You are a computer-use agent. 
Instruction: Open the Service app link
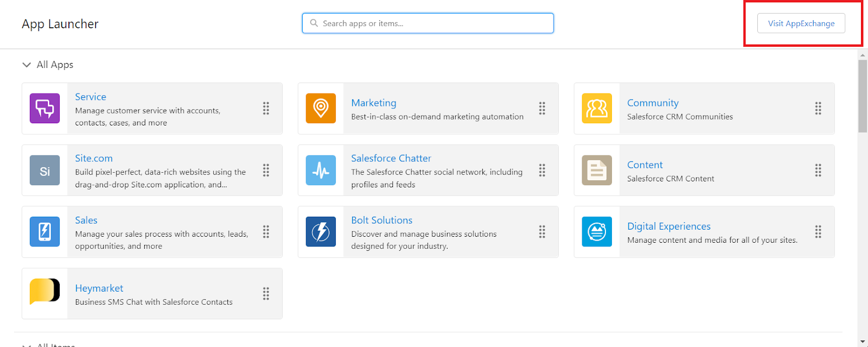tap(91, 97)
